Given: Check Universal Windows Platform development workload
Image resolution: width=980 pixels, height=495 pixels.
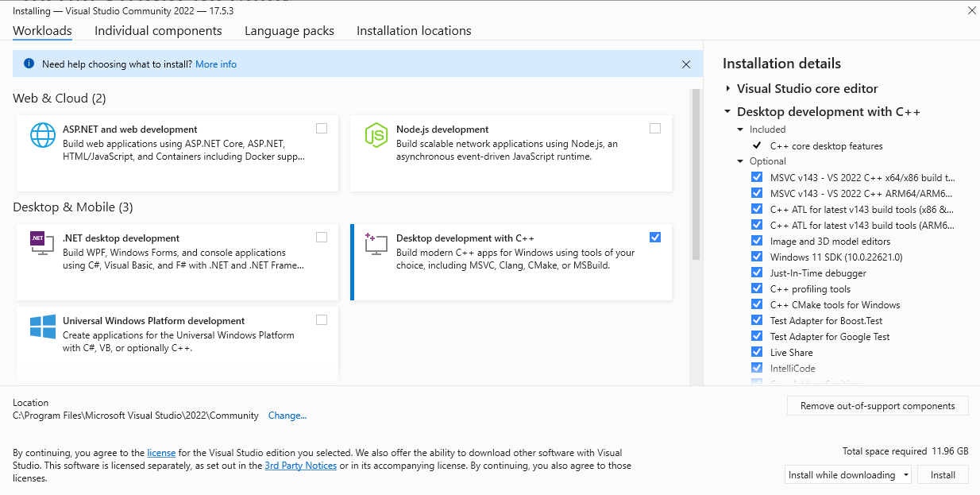Looking at the screenshot, I should click(x=322, y=319).
